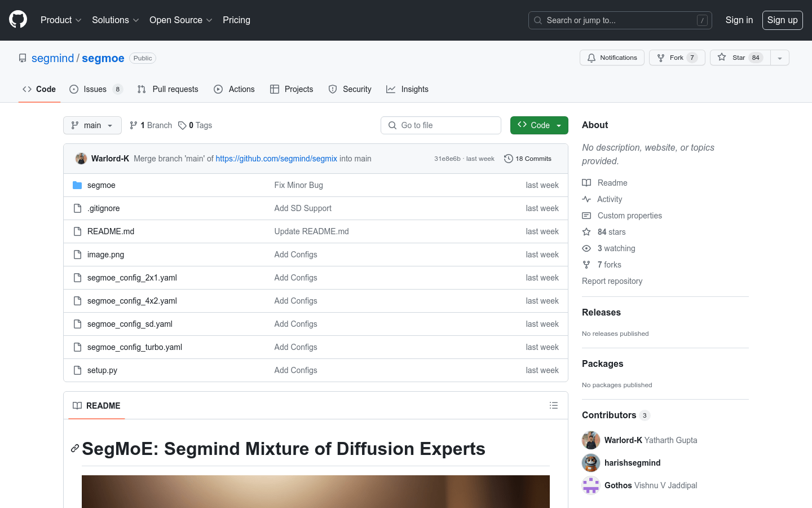Switch to the Projects tab
812x508 pixels.
292,89
